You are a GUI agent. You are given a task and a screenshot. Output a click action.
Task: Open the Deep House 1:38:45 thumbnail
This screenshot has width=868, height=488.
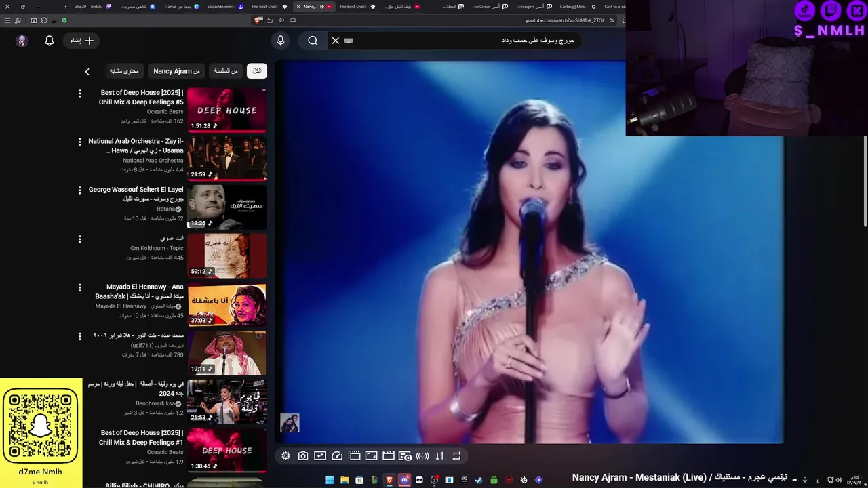[x=226, y=450]
